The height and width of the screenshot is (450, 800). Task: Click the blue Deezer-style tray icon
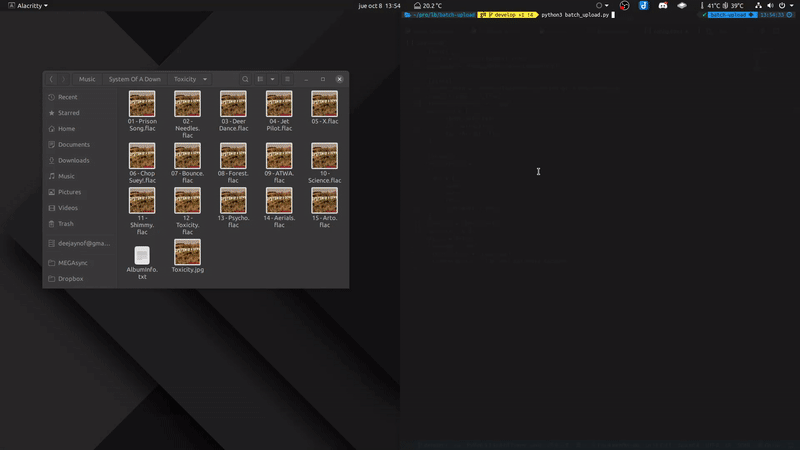click(643, 6)
